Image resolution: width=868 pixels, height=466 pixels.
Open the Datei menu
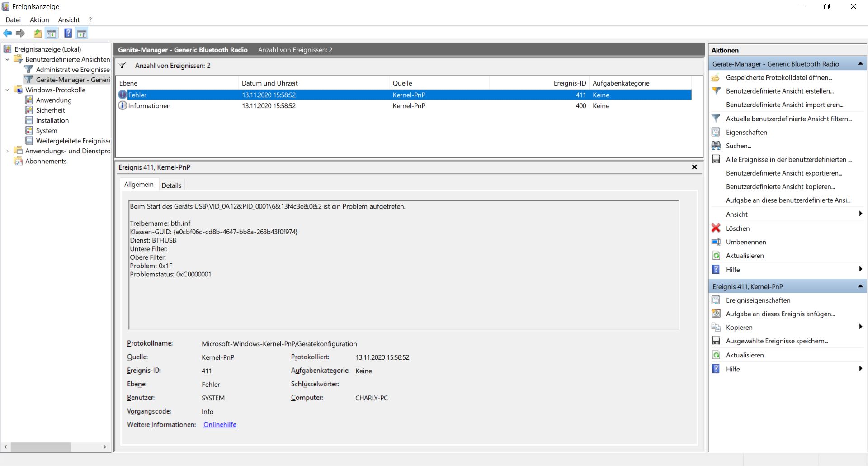click(x=13, y=20)
